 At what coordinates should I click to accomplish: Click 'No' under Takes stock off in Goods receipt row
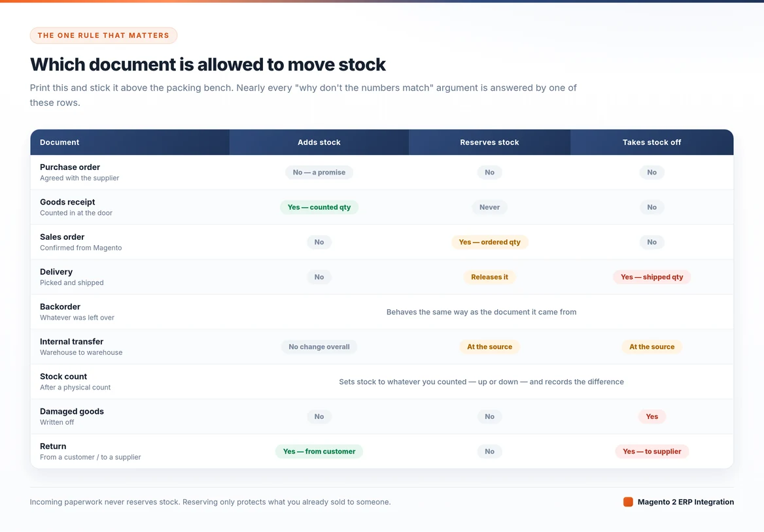tap(652, 207)
